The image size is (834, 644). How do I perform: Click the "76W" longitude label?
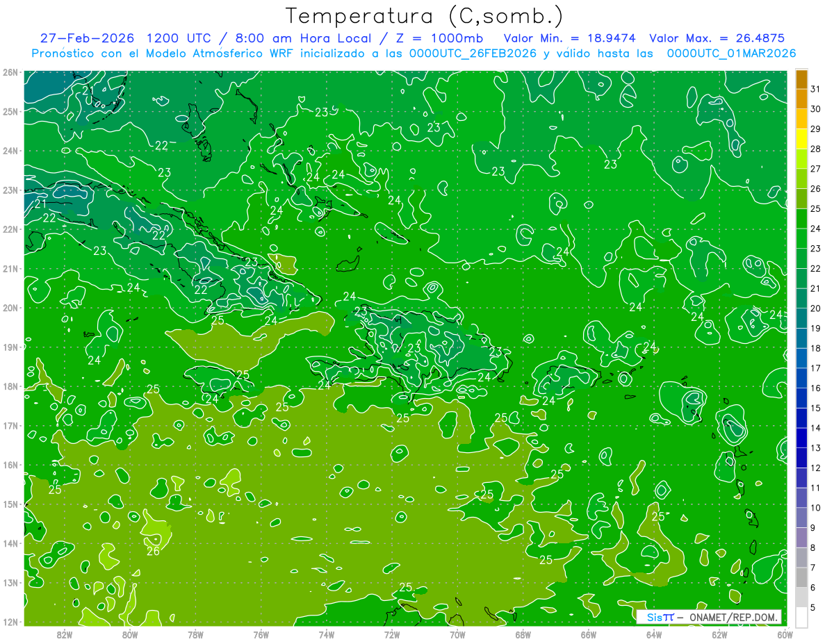(x=261, y=634)
